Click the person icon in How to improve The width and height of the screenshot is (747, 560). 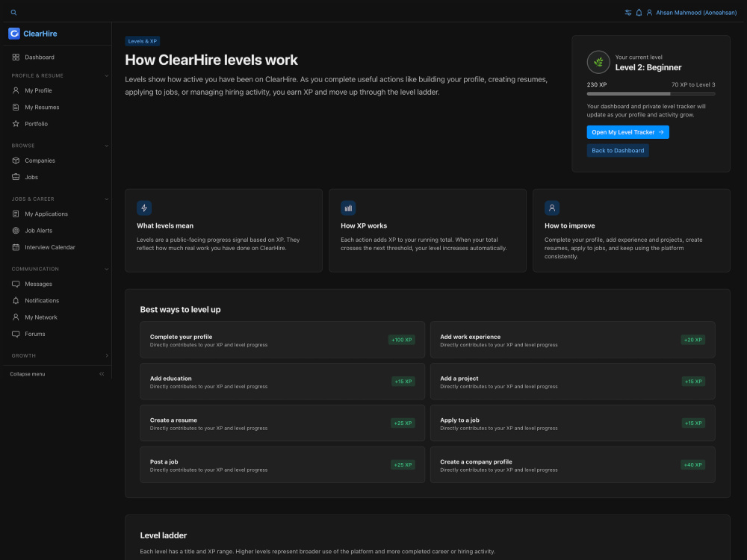pyautogui.click(x=552, y=208)
